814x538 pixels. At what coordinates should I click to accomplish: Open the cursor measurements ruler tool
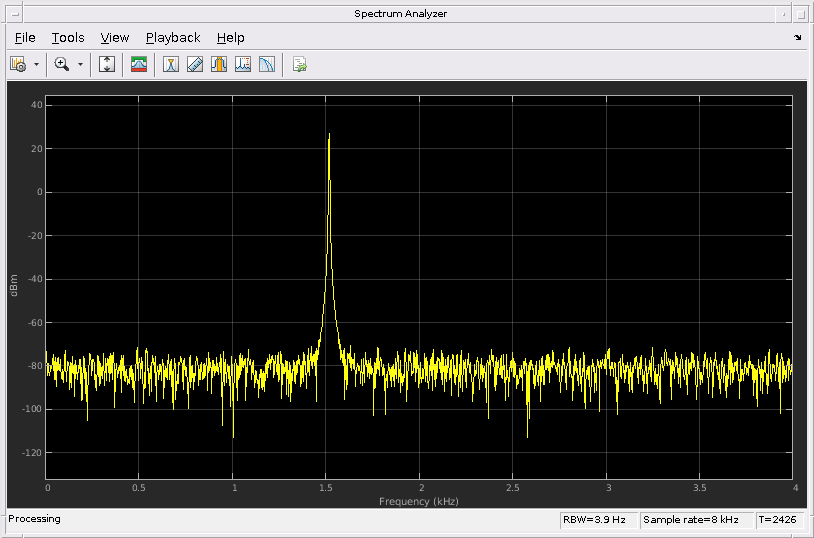coord(195,64)
